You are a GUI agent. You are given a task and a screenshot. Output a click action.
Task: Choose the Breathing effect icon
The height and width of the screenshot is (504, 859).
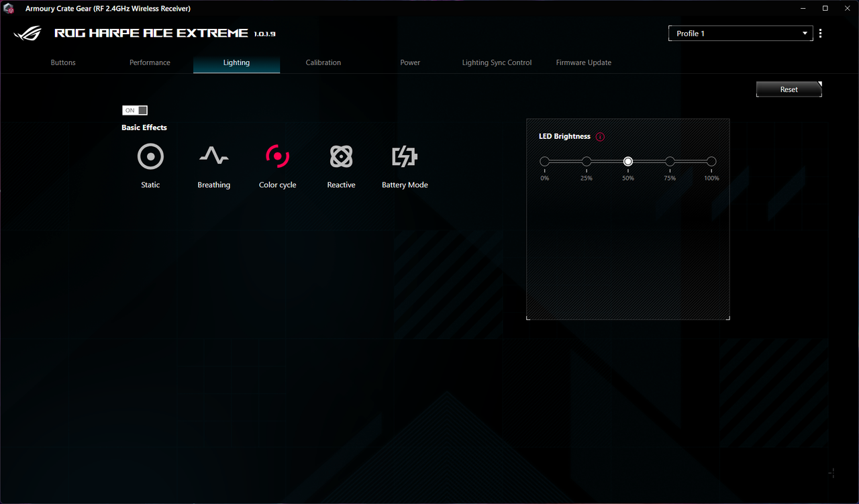[213, 156]
